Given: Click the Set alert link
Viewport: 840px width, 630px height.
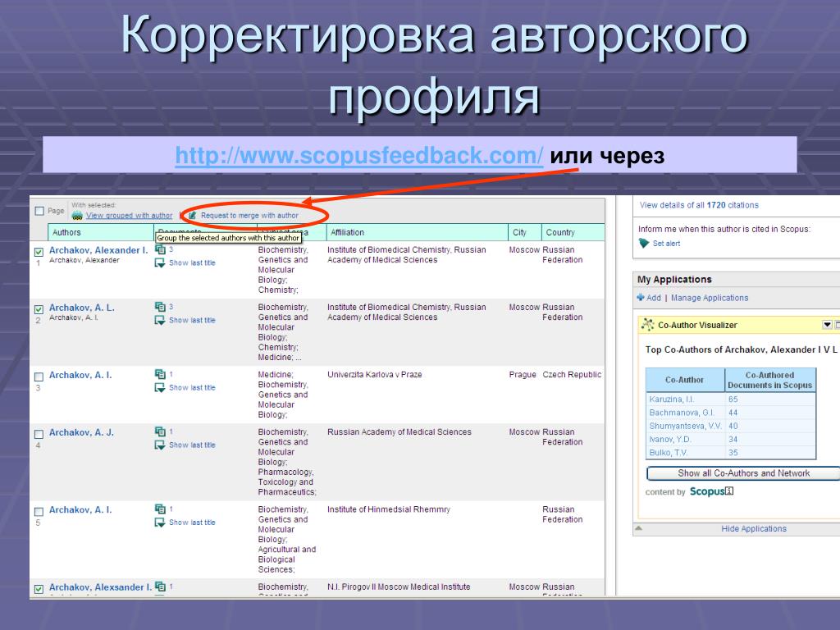Looking at the screenshot, I should [666, 243].
